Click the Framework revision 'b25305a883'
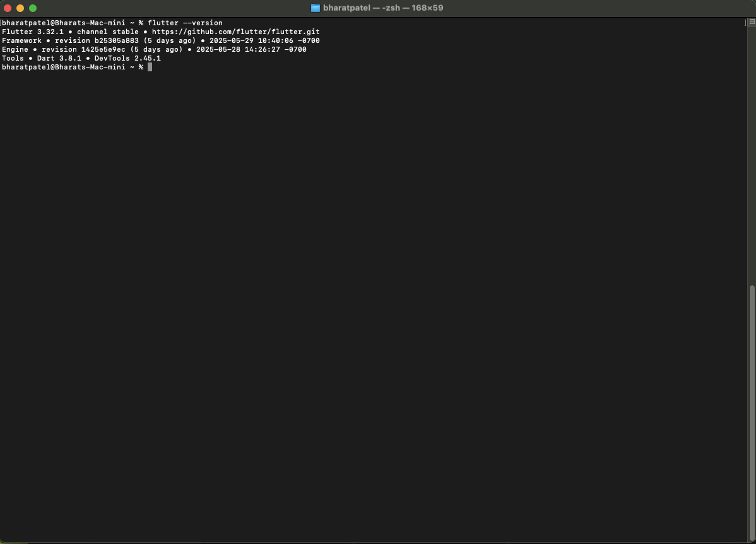This screenshot has width=756, height=544. pyautogui.click(x=116, y=40)
